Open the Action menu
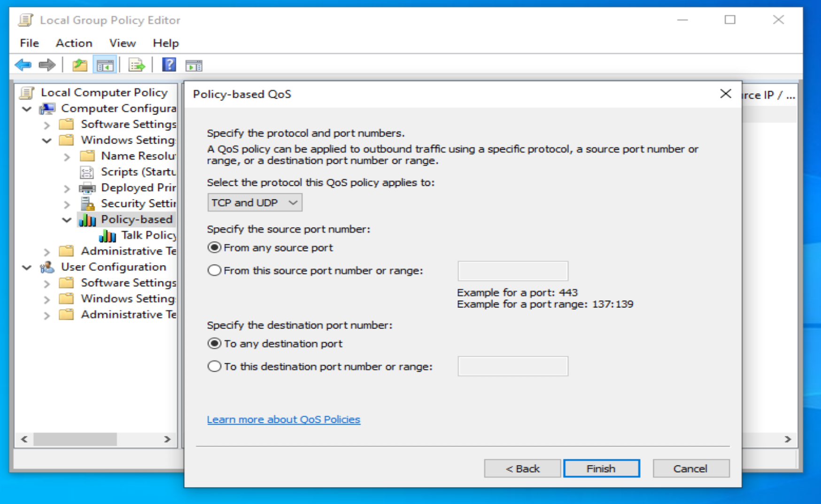 click(x=74, y=43)
